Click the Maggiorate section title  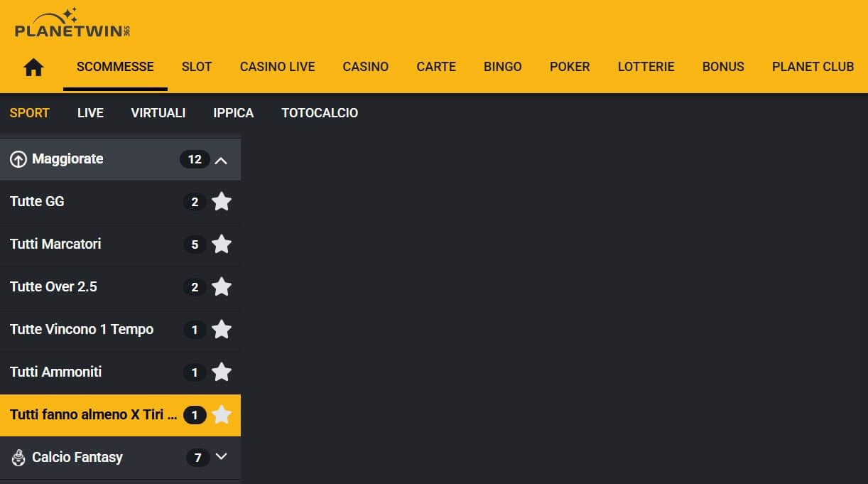(x=67, y=159)
